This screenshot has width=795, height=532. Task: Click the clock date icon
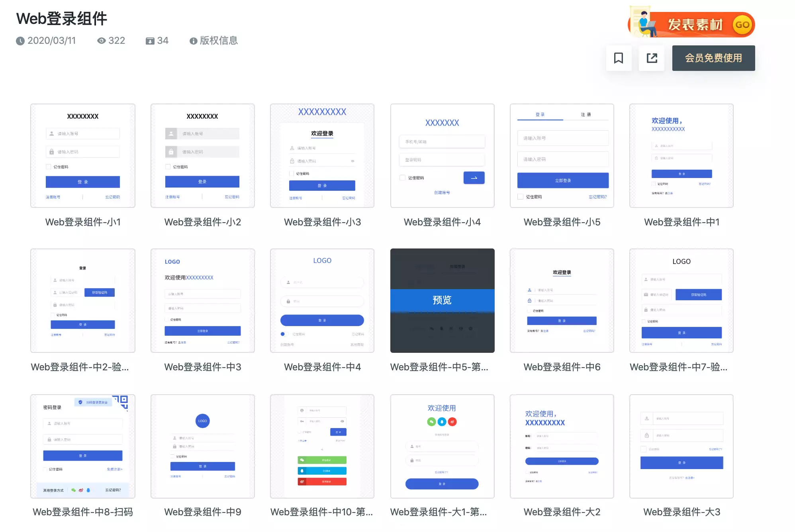coord(20,41)
